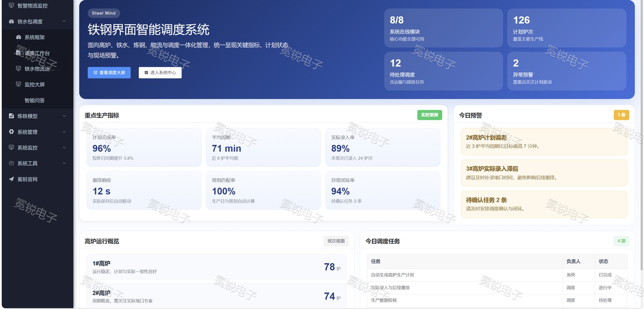Click the 班组匹配率 100% card
Image resolution: width=644 pixels, height=310 pixels.
(x=263, y=190)
